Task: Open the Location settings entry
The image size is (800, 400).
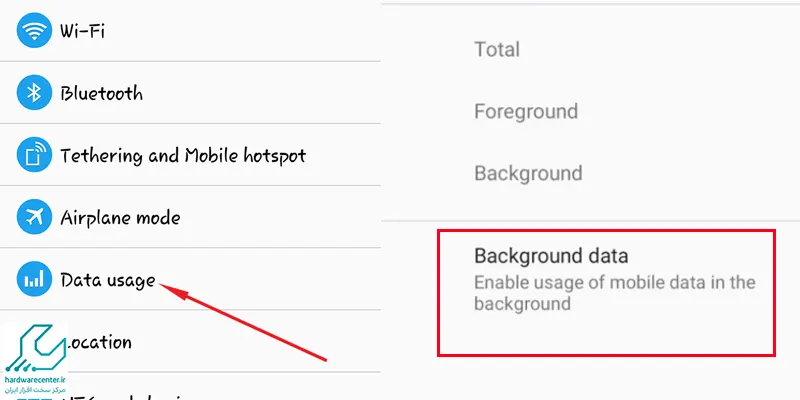Action: pyautogui.click(x=98, y=342)
